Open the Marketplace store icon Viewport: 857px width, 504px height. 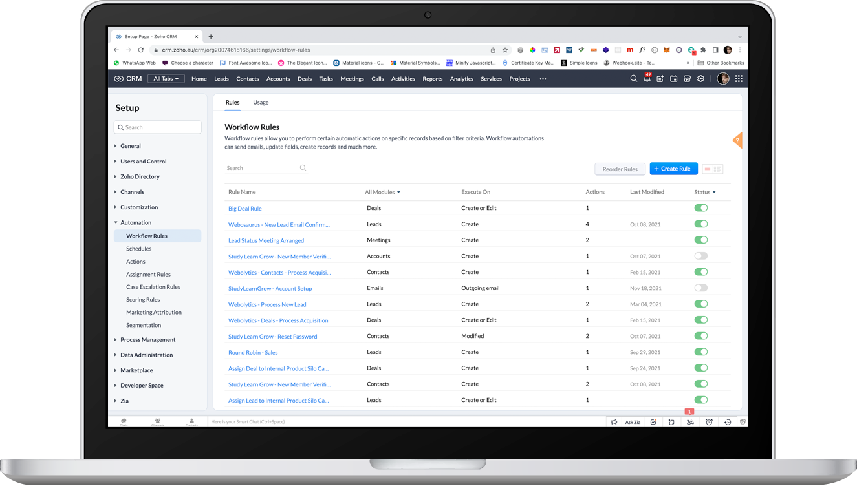pos(687,78)
